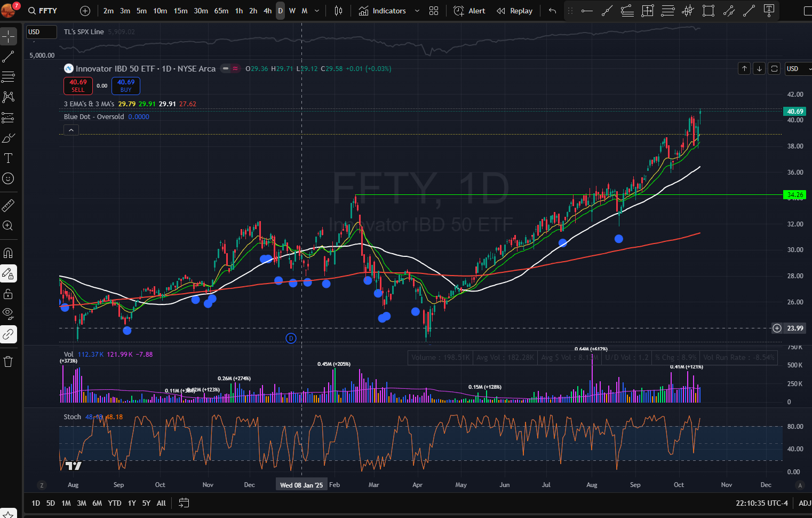The width and height of the screenshot is (812, 518).
Task: Open the layout setup grid icon
Action: tap(434, 11)
